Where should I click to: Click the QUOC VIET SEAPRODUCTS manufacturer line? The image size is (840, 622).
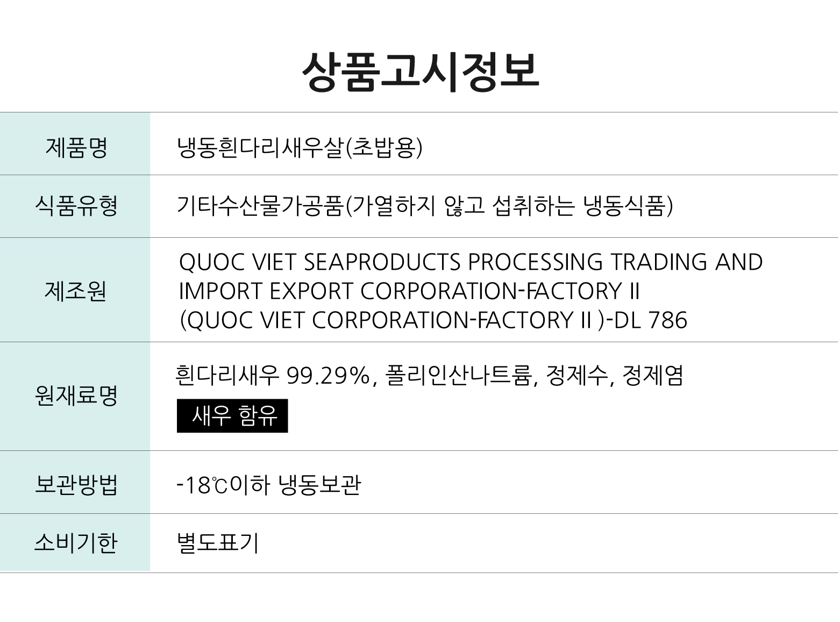coord(471,262)
